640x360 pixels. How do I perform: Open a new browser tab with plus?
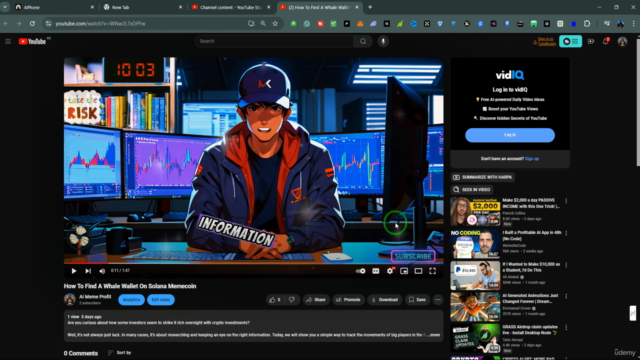[370, 7]
